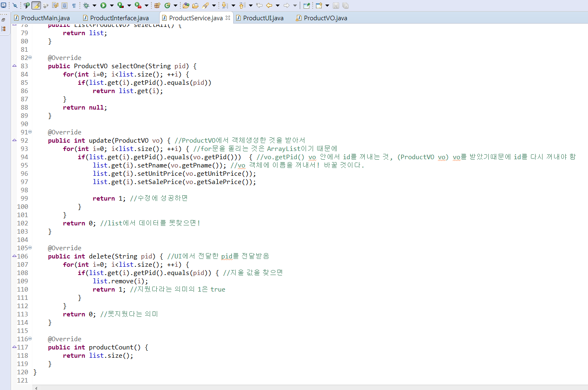Switch to ProductVO.java tab
This screenshot has width=588, height=390.
pyautogui.click(x=321, y=18)
